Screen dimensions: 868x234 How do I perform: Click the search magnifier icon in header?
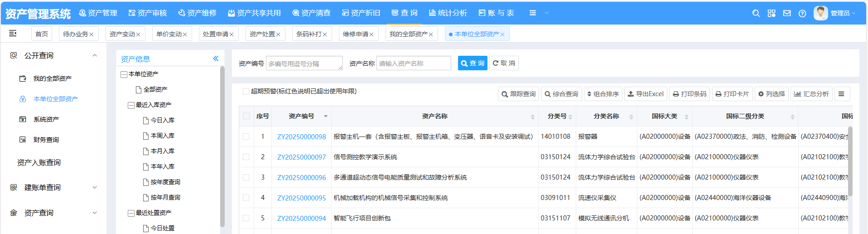click(756, 14)
